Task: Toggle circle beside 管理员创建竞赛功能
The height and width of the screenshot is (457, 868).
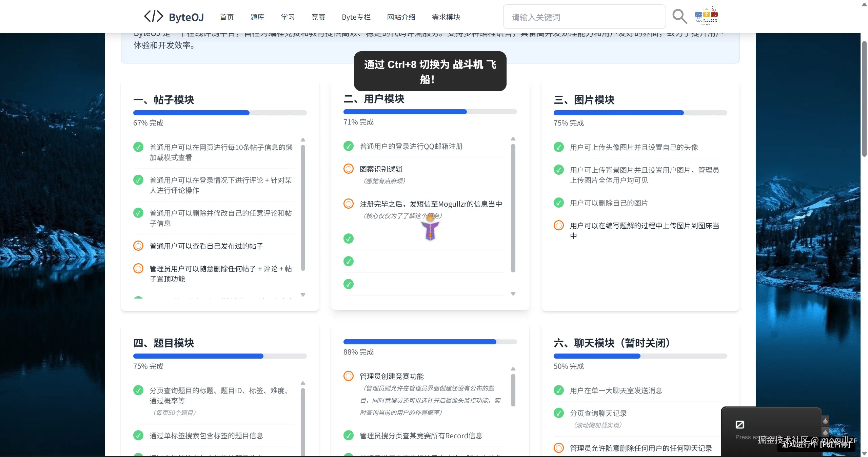Action: tap(348, 376)
